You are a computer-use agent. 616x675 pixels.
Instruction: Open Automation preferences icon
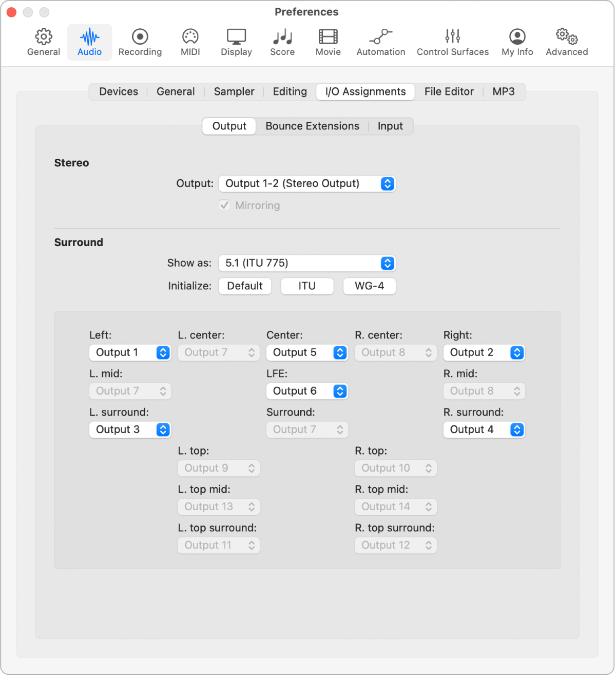click(381, 37)
